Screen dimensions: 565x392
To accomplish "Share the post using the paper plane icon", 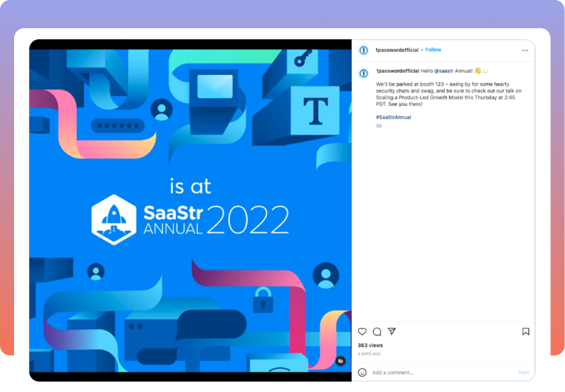I will coord(392,332).
